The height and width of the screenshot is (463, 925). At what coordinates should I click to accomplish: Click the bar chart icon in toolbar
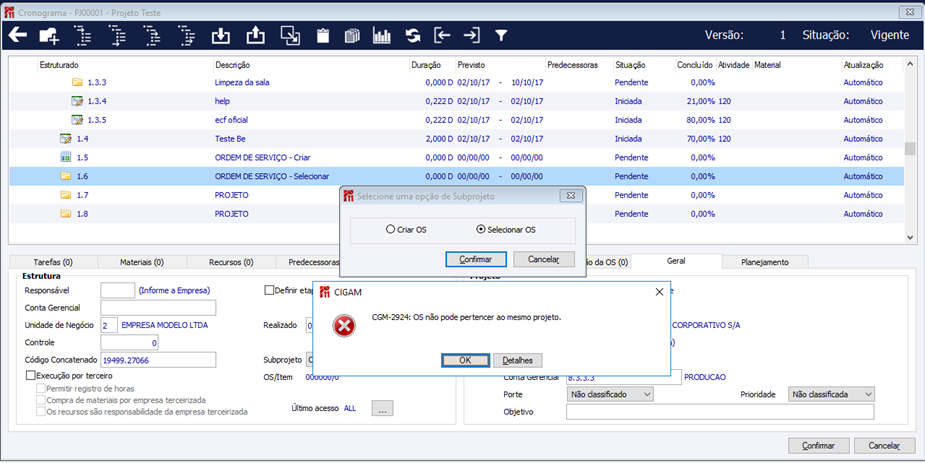tap(381, 35)
